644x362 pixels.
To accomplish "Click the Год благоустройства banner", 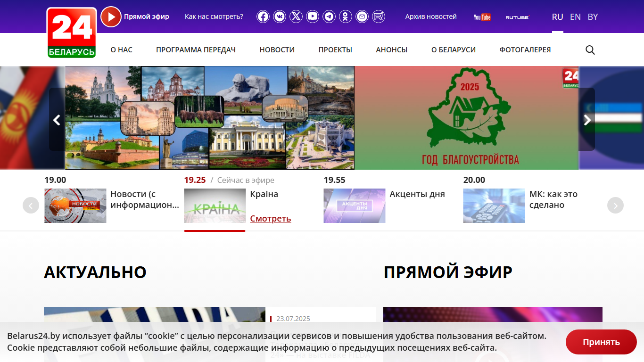I will pyautogui.click(x=467, y=118).
